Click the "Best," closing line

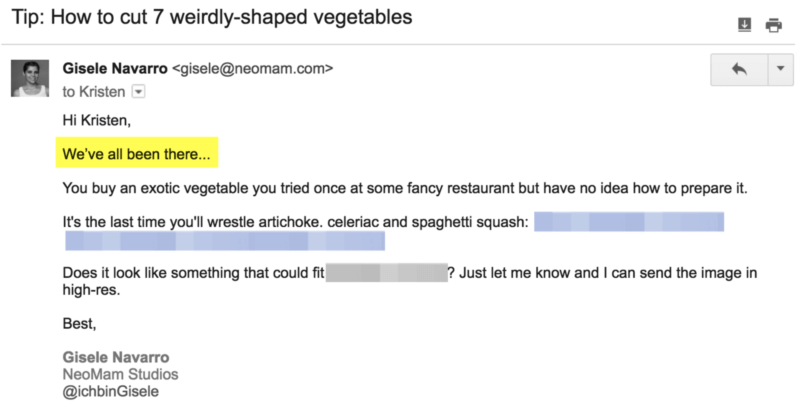coord(79,324)
